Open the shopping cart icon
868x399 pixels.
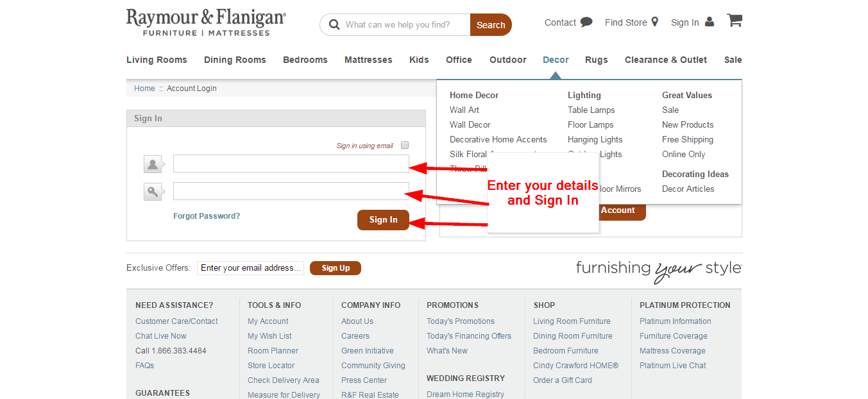click(x=733, y=20)
